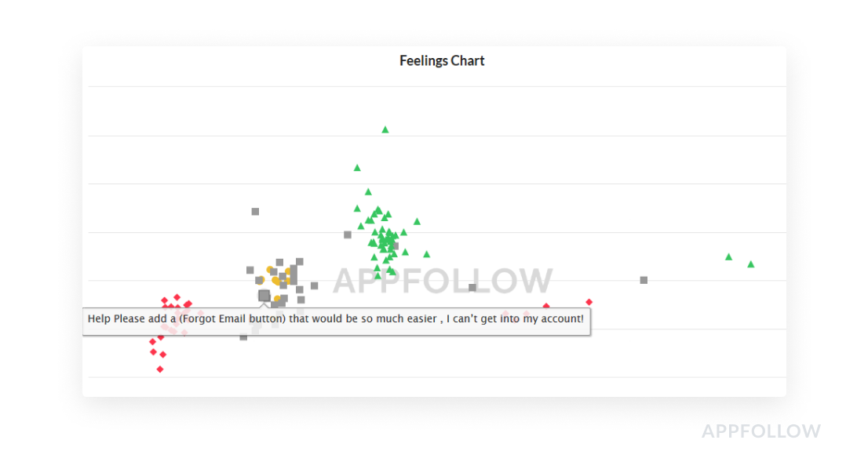Click the highlighted gray square above the tooltip pointer
868x469 pixels.
point(264,296)
